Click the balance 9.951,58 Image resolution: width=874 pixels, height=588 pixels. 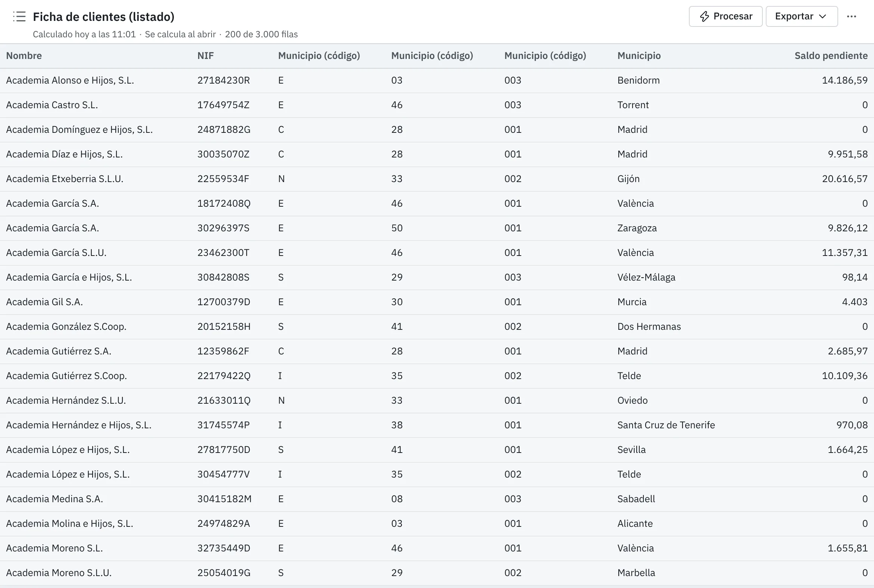848,154
